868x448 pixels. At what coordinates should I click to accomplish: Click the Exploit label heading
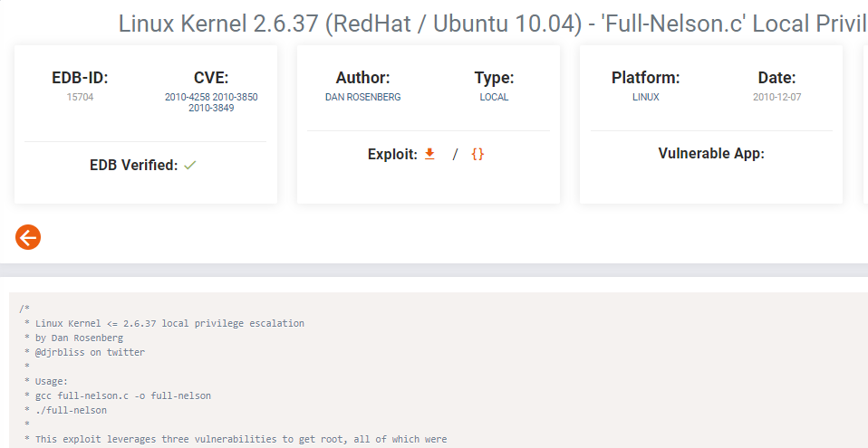tap(392, 154)
